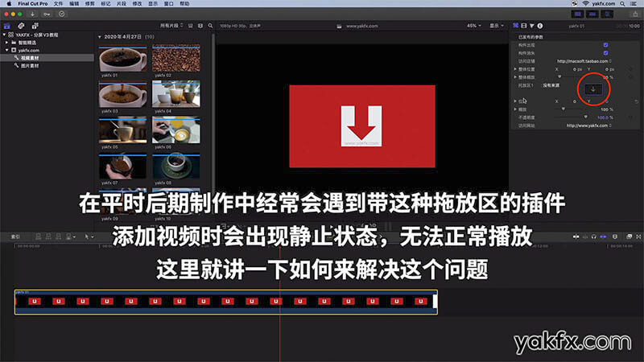Toggle snapping icon in timeline toolbar
Viewport: 644px width, 362px height.
[x=603, y=237]
